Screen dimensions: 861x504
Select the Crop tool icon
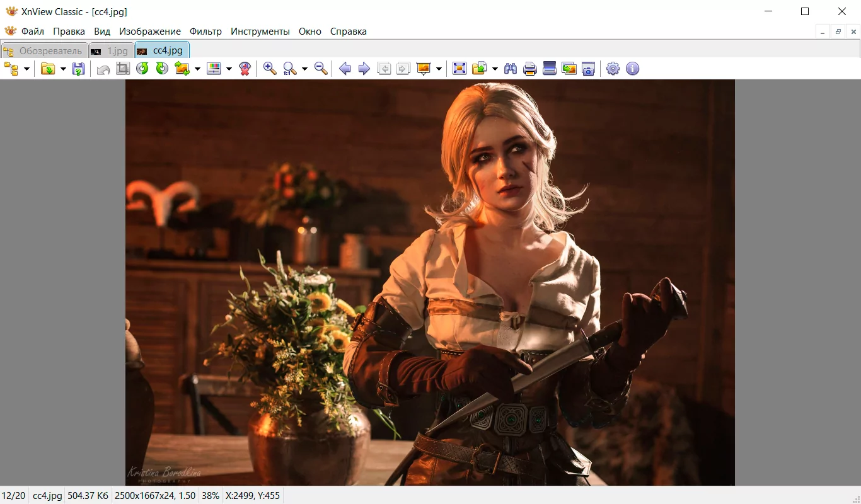pos(123,69)
